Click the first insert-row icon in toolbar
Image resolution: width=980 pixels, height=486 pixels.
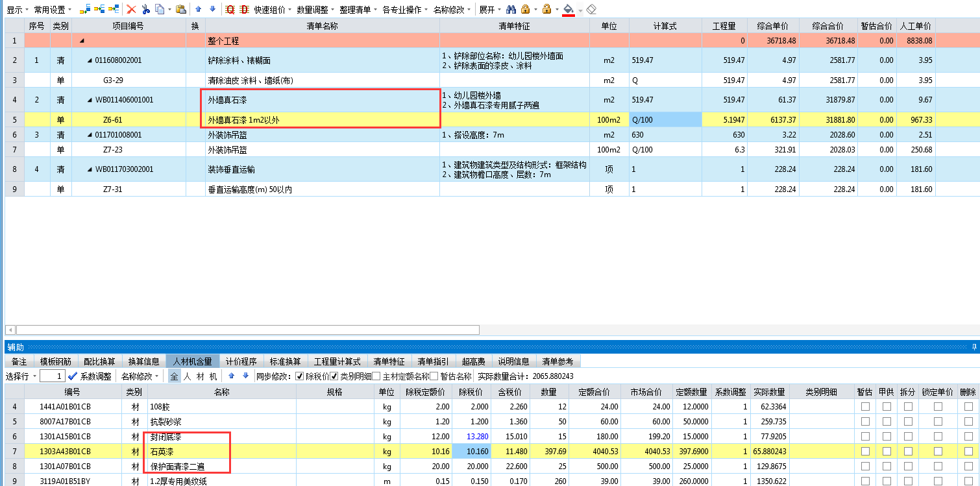(x=85, y=10)
